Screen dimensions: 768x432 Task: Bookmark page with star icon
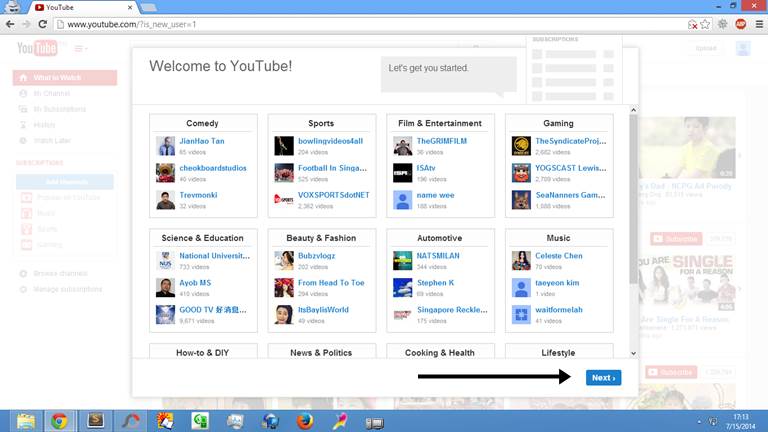click(705, 24)
